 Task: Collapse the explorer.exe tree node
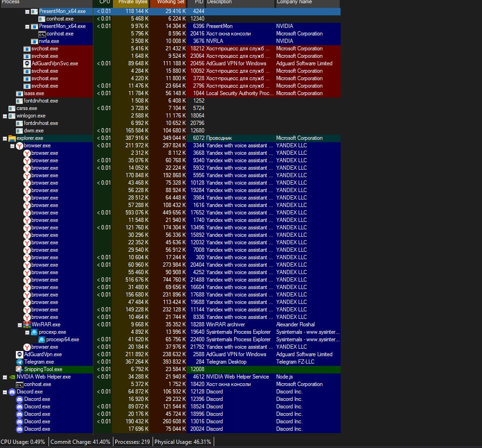point(5,138)
